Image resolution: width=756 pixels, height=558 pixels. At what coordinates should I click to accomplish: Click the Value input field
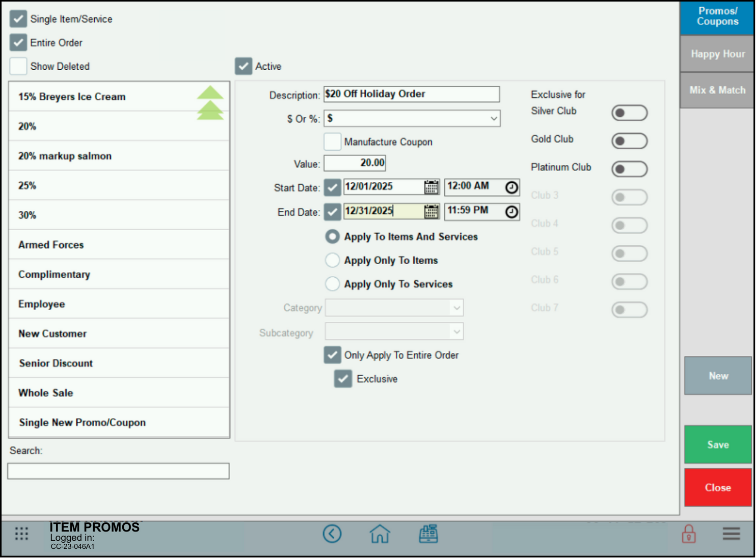(x=355, y=163)
